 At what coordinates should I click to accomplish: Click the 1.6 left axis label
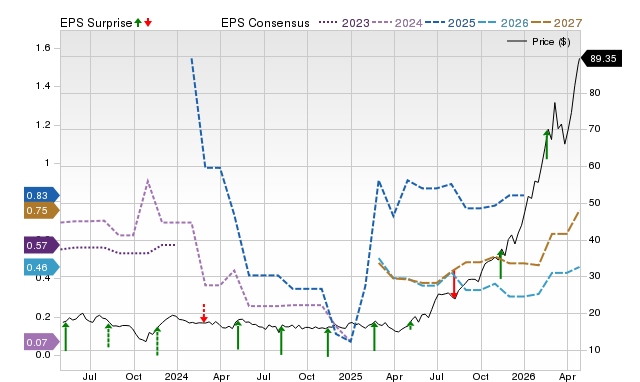43,48
